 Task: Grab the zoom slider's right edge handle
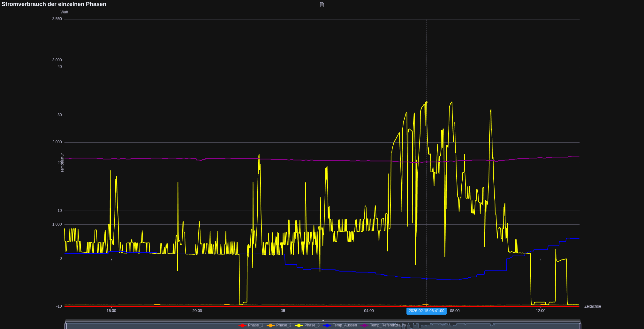pos(580,326)
